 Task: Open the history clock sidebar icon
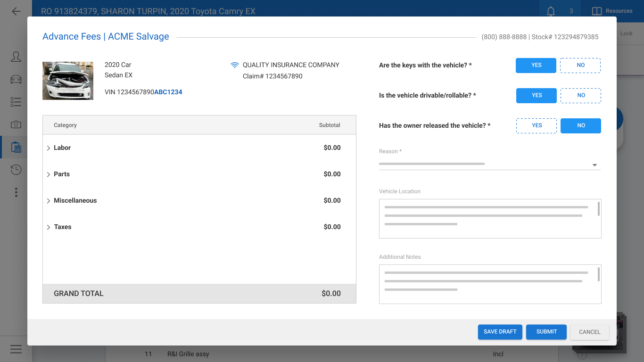[x=16, y=170]
